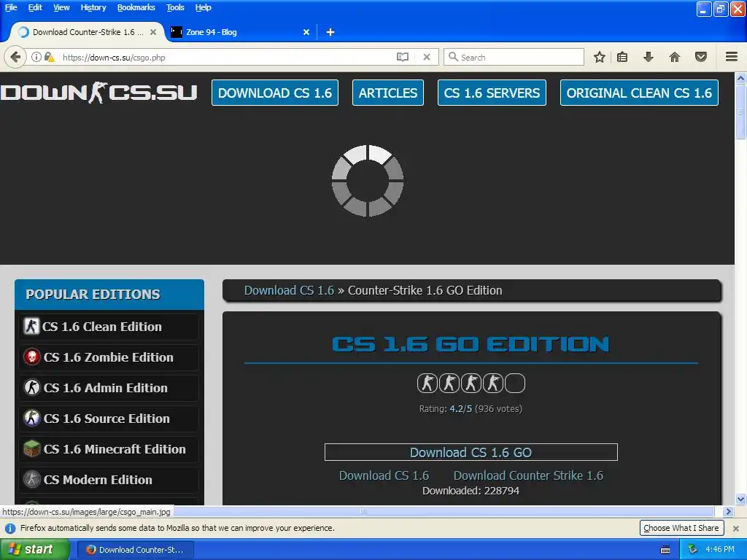Click the network tray icon near clock

pos(692,550)
